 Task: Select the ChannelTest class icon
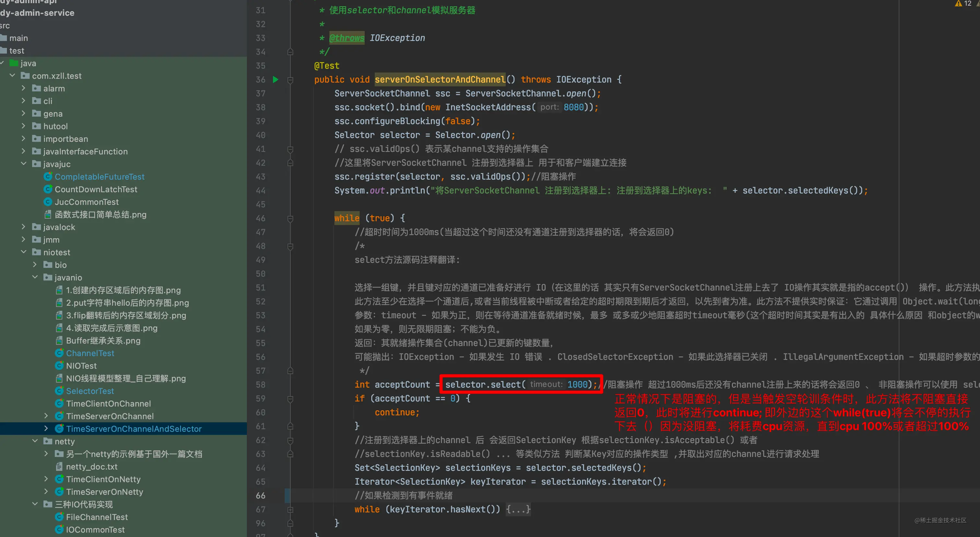(x=59, y=353)
